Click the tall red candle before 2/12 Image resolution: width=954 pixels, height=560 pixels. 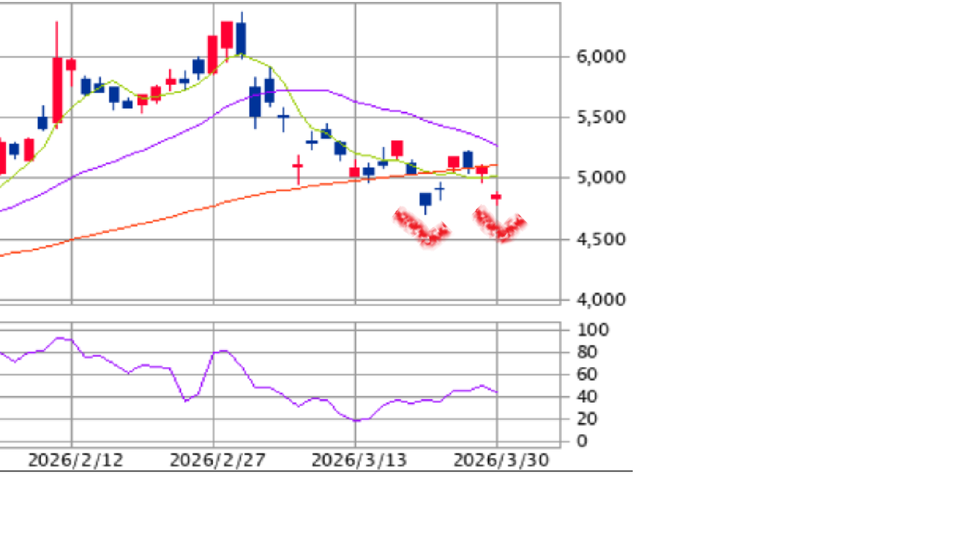[x=57, y=88]
